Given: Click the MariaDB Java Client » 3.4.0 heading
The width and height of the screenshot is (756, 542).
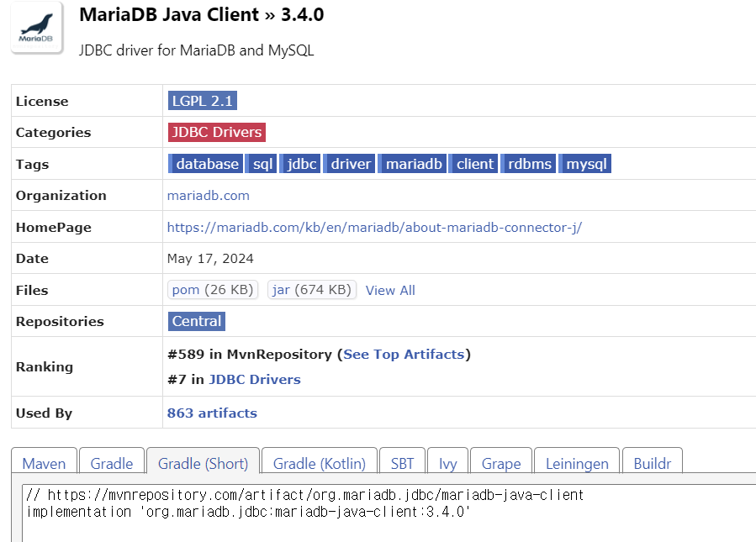Looking at the screenshot, I should point(202,14).
